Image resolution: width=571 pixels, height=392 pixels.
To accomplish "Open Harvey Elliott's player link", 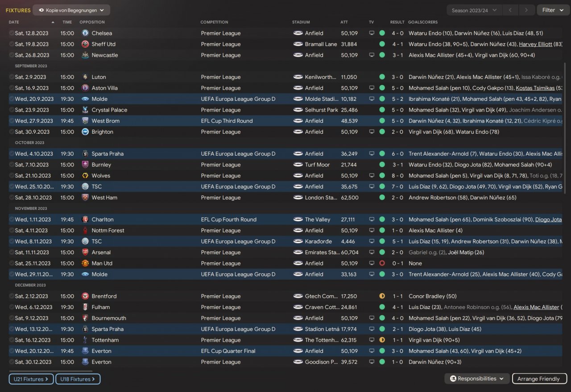I will point(535,44).
